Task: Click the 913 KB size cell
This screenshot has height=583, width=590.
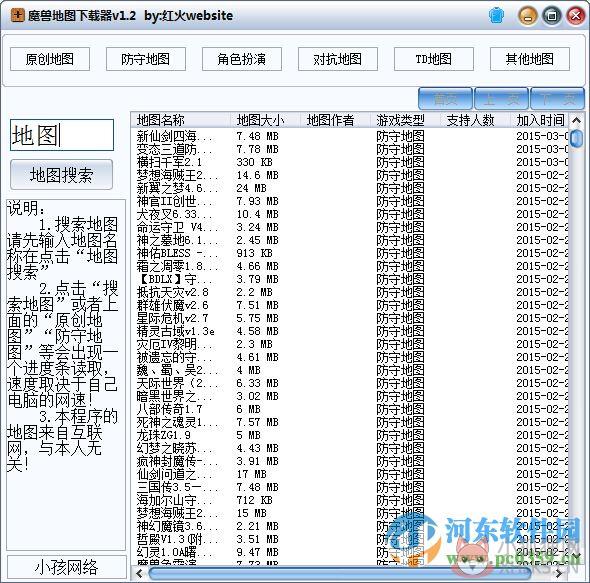Action: [254, 253]
